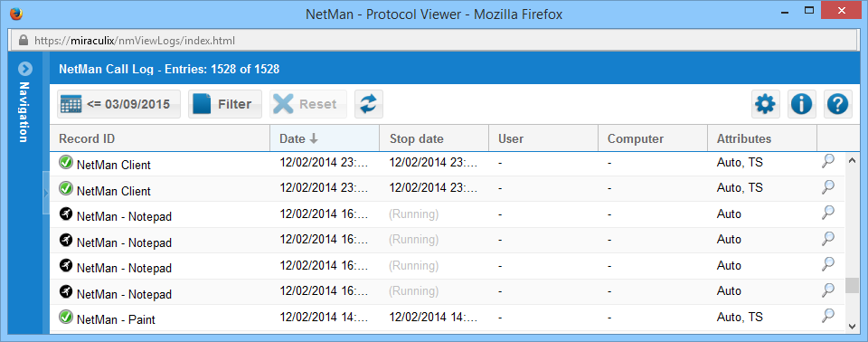The image size is (868, 342).
Task: Click the vertical scrollbar thumb
Action: coord(852,285)
